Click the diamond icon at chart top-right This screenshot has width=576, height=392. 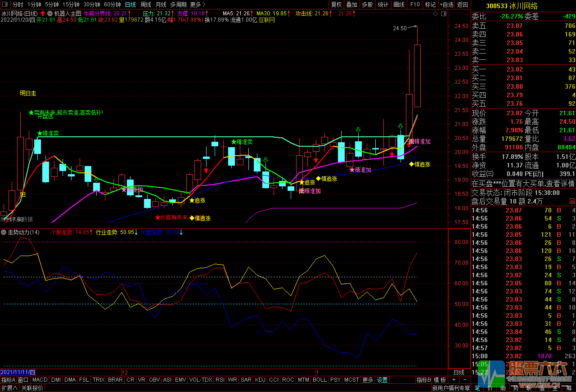pos(435,14)
